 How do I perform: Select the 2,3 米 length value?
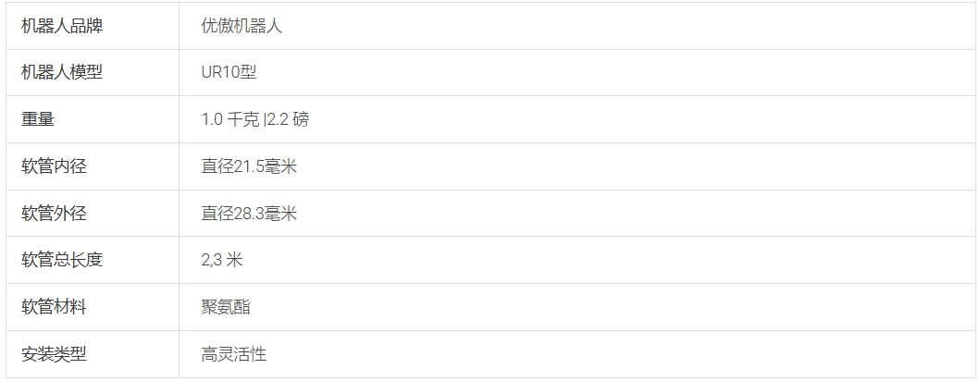point(221,260)
